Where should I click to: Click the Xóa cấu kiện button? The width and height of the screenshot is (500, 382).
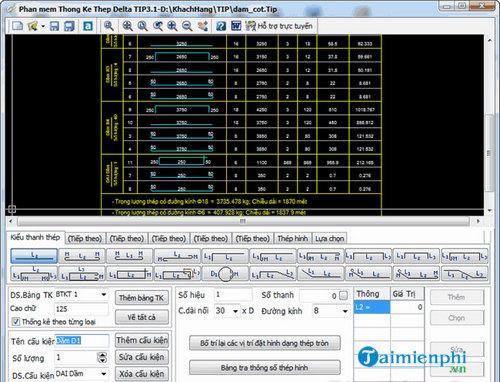click(x=142, y=374)
